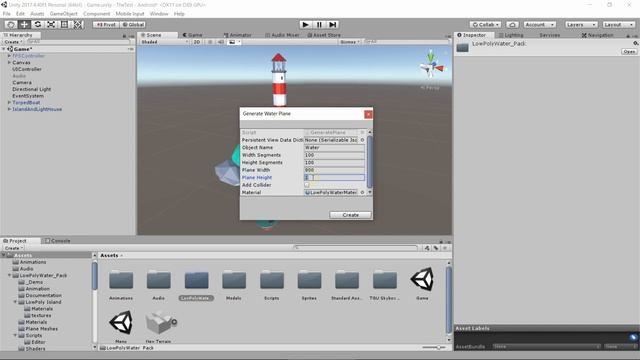Screen dimensions: 640x360
Task: Switch to the Audio Mixer tab
Action: pos(282,35)
